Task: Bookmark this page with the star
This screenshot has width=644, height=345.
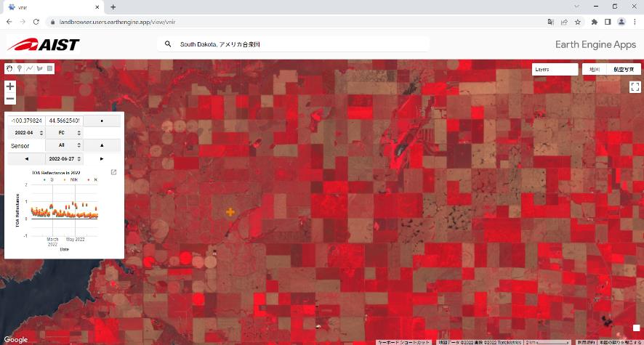Action: click(578, 22)
